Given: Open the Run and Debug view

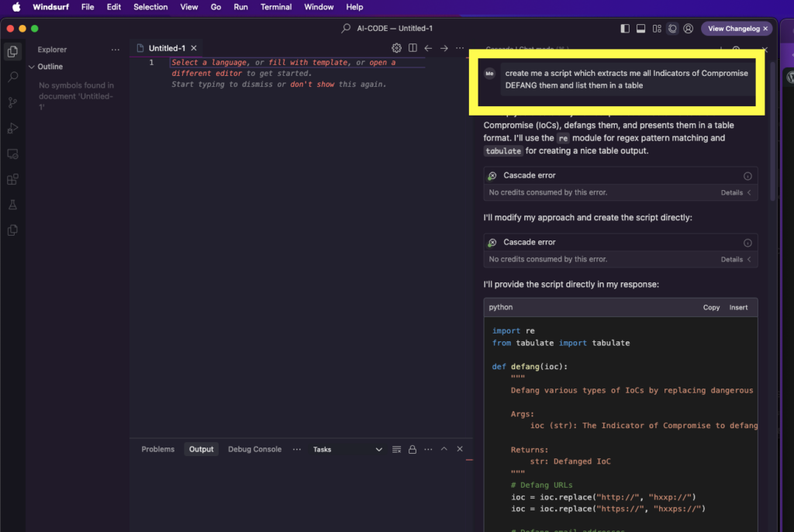Looking at the screenshot, I should click(x=12, y=128).
